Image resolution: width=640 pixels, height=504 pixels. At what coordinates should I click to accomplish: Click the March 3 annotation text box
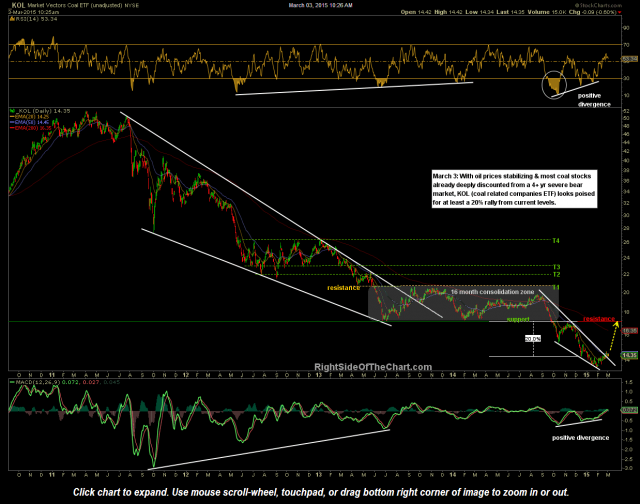508,187
